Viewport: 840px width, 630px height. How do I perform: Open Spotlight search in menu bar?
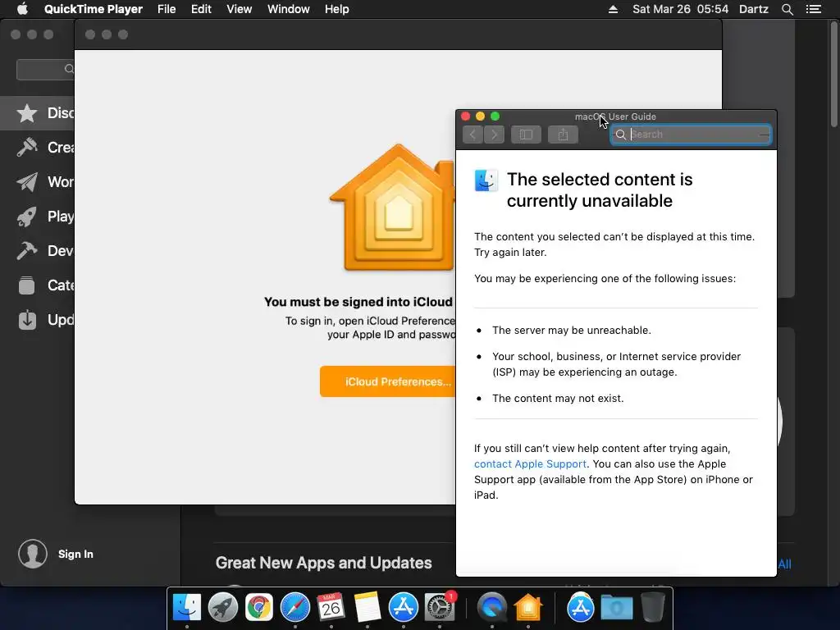(787, 9)
